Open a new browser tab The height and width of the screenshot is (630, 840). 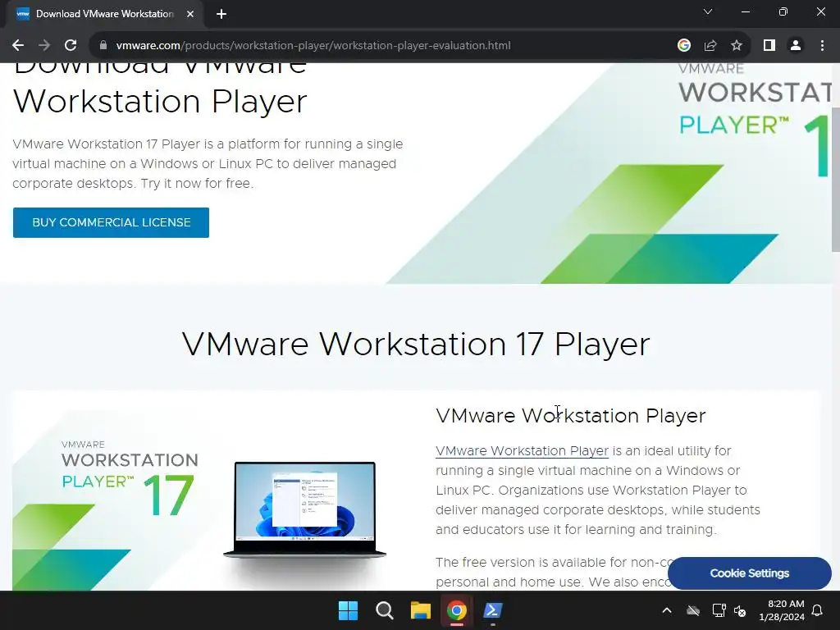[x=221, y=14]
